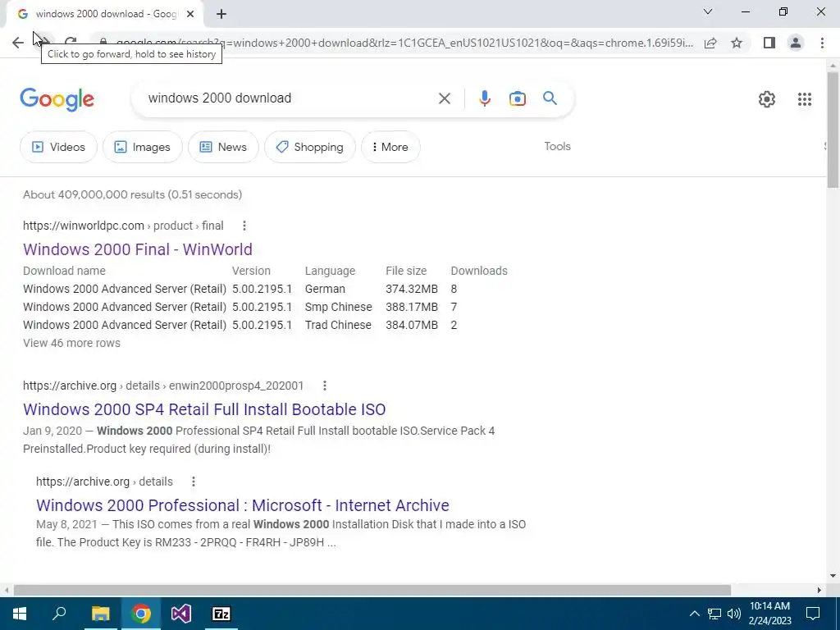
Task: Bookmark this page with the star icon
Action: 737,43
